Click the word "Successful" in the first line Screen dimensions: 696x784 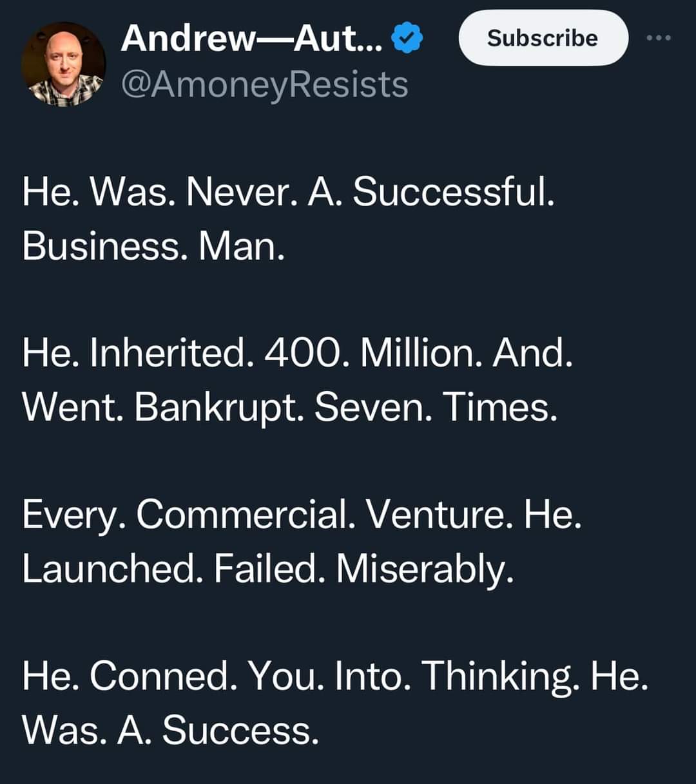(x=454, y=192)
